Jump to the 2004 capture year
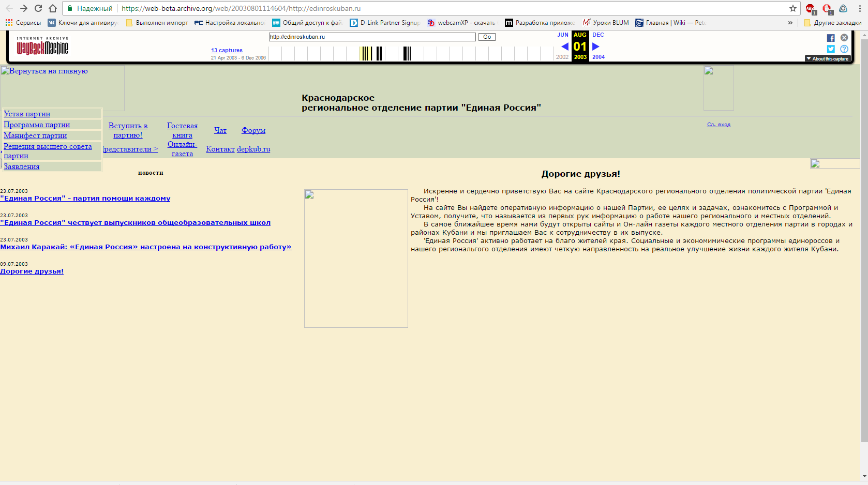 (x=598, y=57)
